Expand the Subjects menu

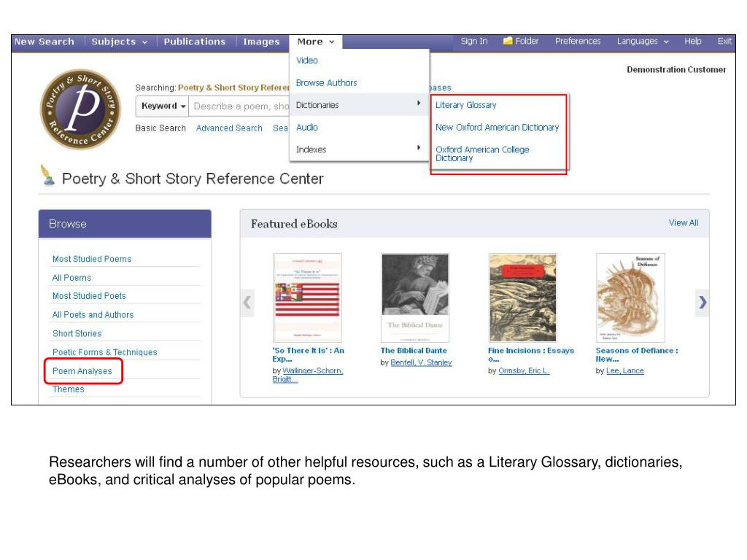click(119, 42)
